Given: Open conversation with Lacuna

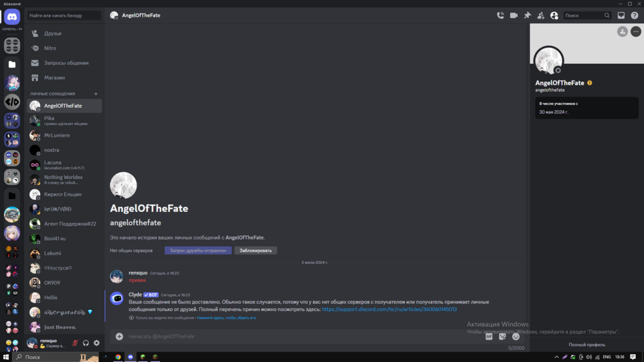Looking at the screenshot, I should [x=64, y=165].
